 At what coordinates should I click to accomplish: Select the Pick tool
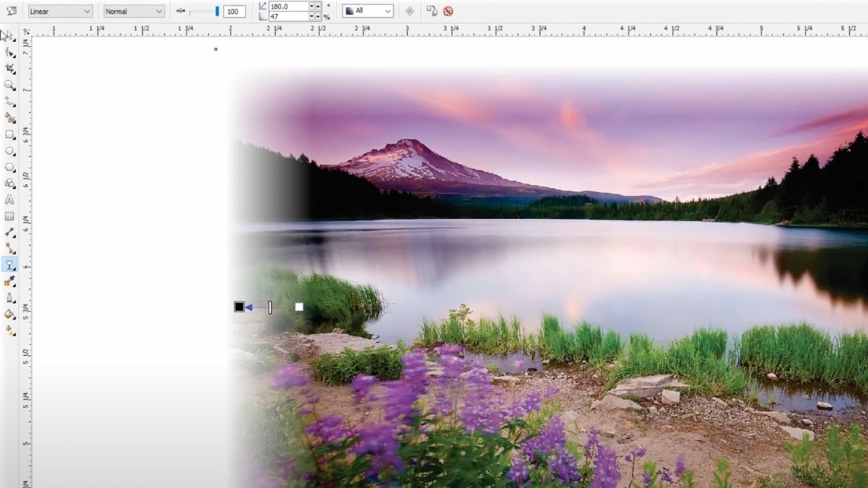pyautogui.click(x=10, y=35)
